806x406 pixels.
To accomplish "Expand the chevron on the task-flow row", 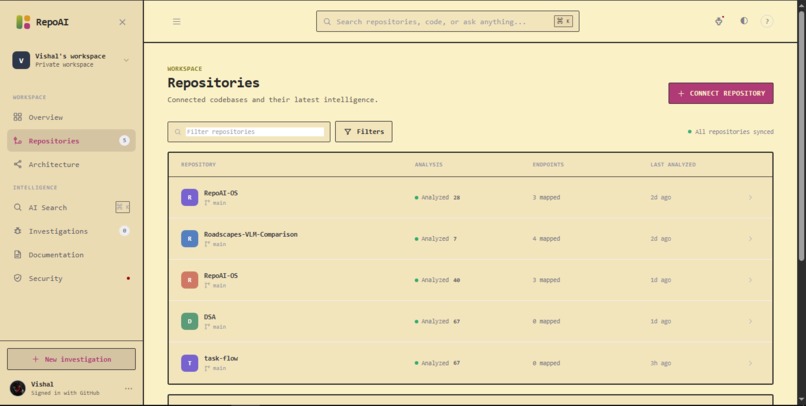I will click(750, 363).
